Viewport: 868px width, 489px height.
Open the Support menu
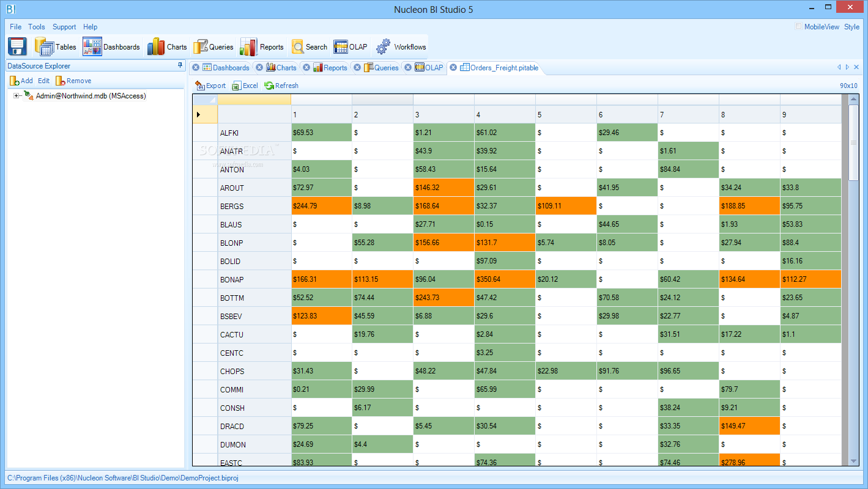pos(64,27)
